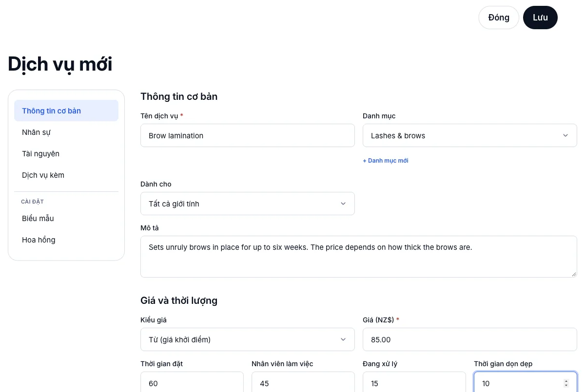Expand the Kiểu giá pricing dropdown

248,339
